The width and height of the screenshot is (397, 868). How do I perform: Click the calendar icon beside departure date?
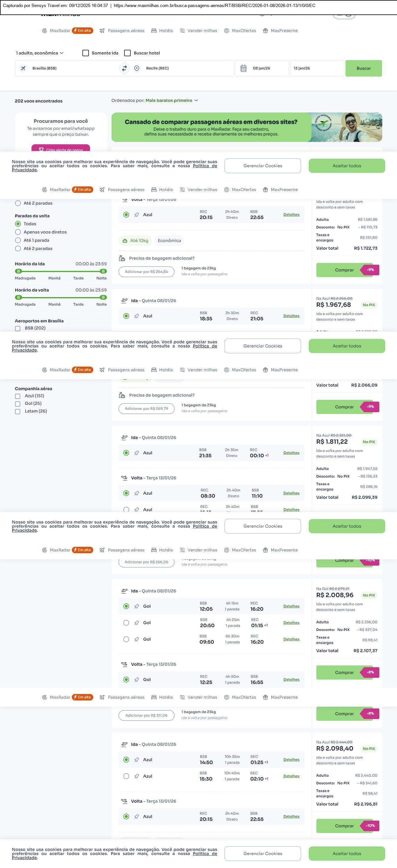click(x=243, y=68)
